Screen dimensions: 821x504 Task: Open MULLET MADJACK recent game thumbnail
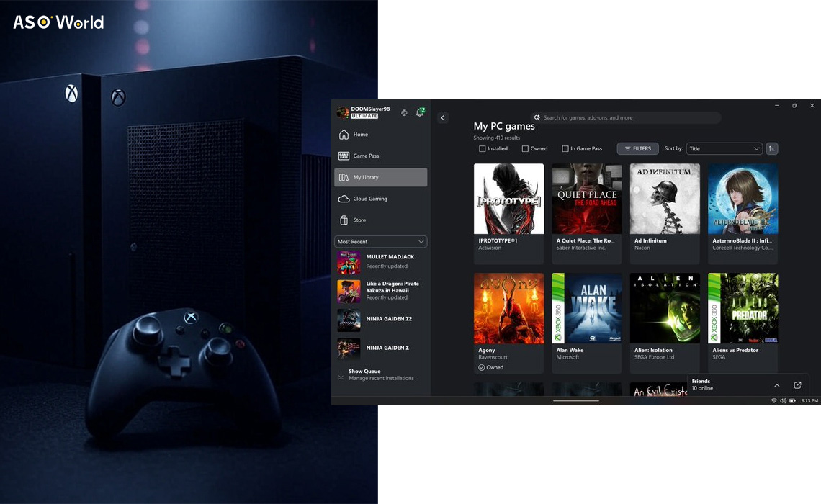click(349, 262)
